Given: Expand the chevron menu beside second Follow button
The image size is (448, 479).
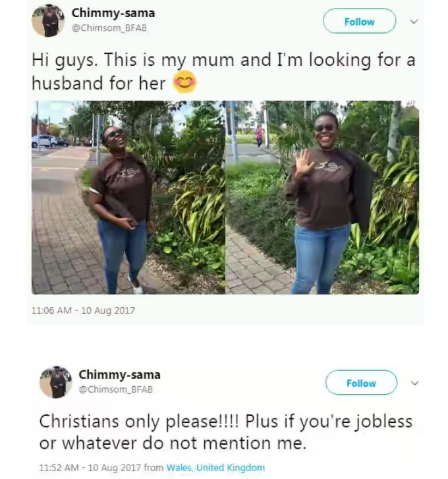Looking at the screenshot, I should point(414,383).
